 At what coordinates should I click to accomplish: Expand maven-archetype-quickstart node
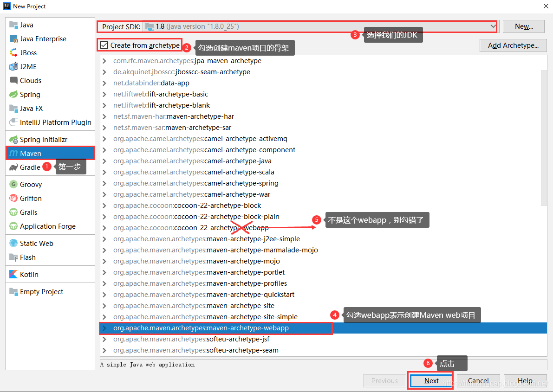104,295
